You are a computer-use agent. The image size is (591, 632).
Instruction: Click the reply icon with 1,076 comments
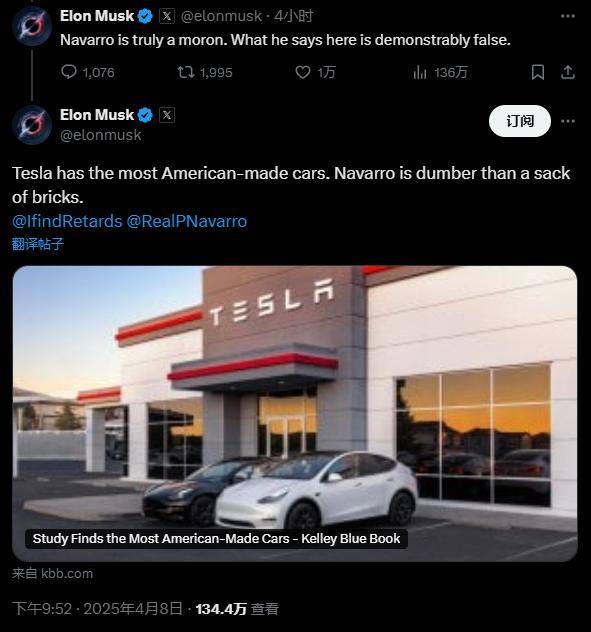(69, 72)
